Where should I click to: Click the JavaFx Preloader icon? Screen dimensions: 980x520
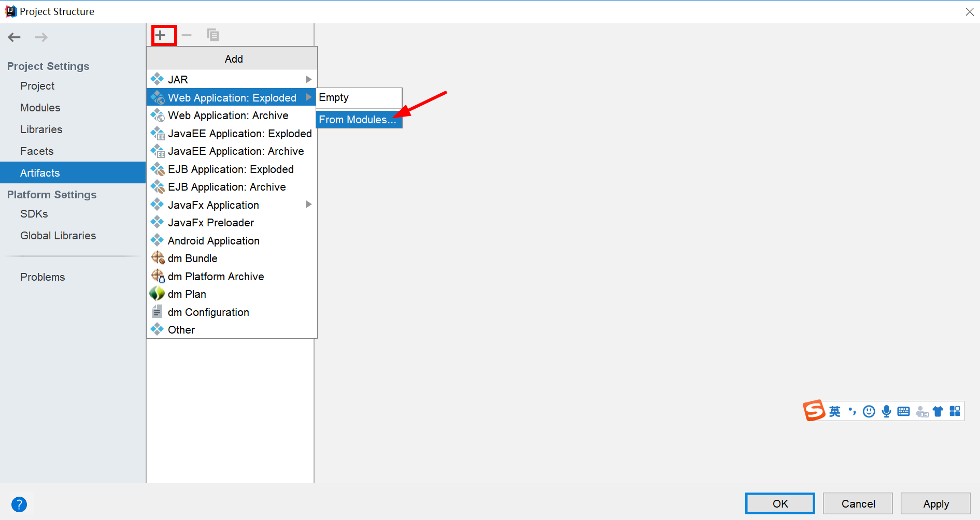coord(157,222)
